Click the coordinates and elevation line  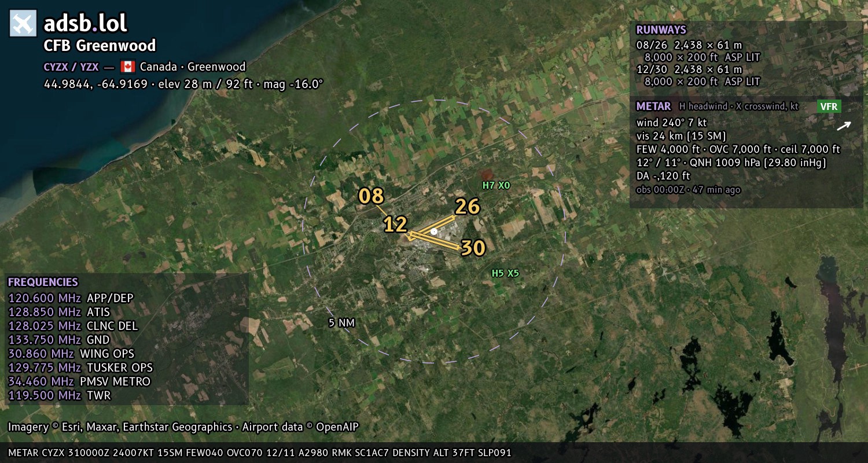click(x=183, y=84)
